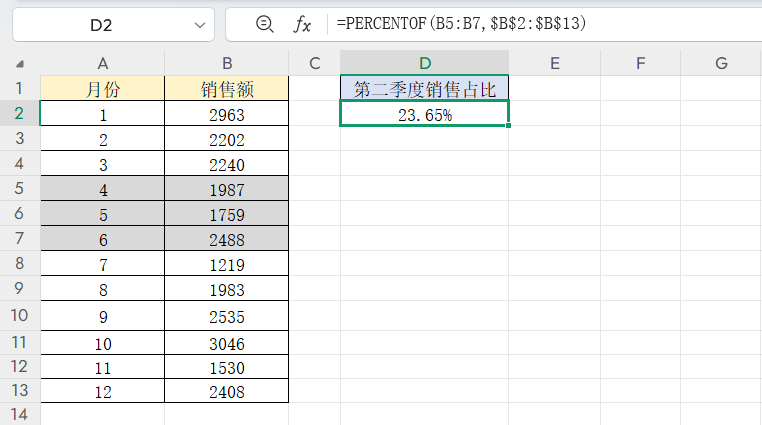Click the 月份 header cell
This screenshot has height=425, width=762.
click(102, 89)
